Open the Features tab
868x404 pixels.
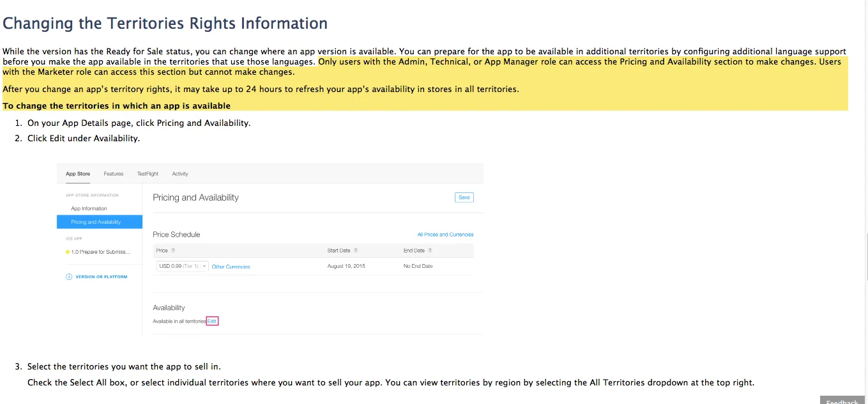(x=114, y=174)
